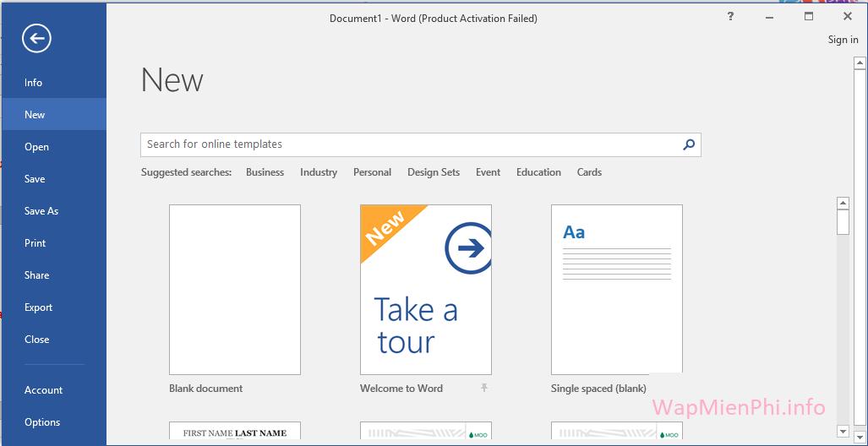This screenshot has height=446, width=868.
Task: Click the template list scrollbar thumb
Action: 843,222
